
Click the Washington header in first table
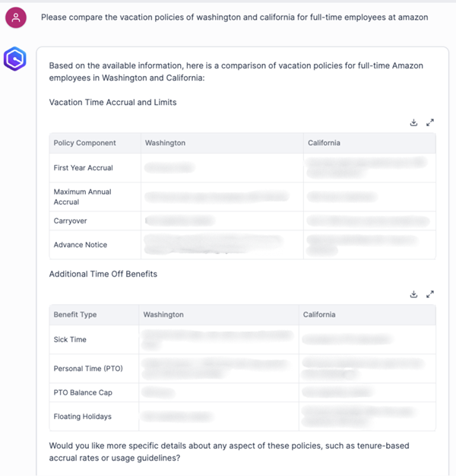click(165, 143)
